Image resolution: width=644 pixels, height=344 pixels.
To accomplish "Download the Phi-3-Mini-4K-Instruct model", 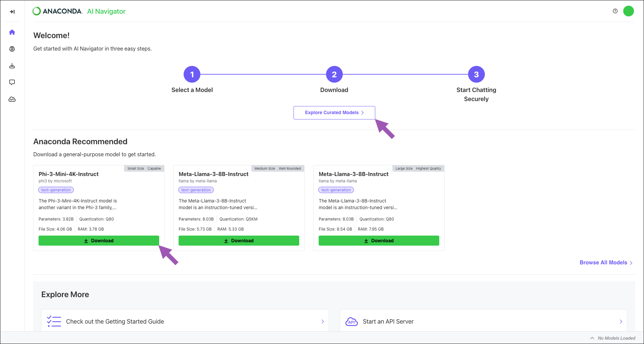I will [99, 241].
